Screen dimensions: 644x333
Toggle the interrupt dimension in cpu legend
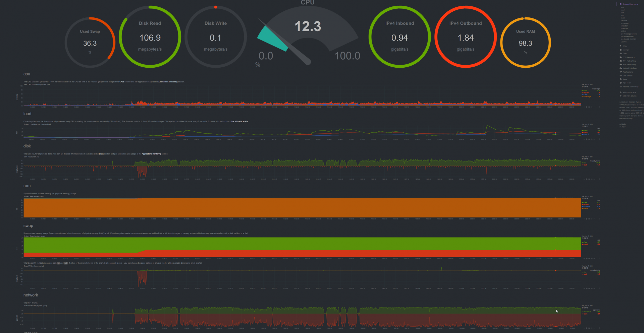587,96
